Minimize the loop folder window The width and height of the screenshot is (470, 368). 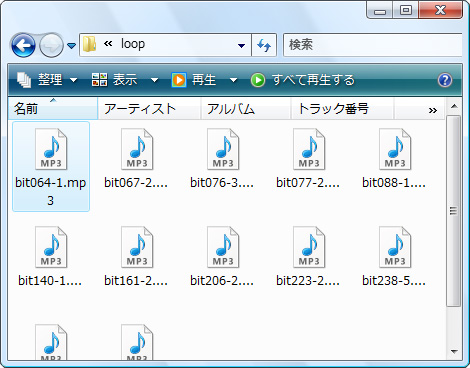pyautogui.click(x=380, y=10)
